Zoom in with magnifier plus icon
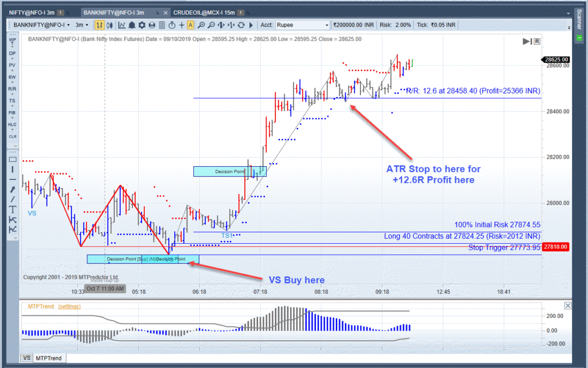Viewport: 588px width, 368px height. pyautogui.click(x=201, y=25)
